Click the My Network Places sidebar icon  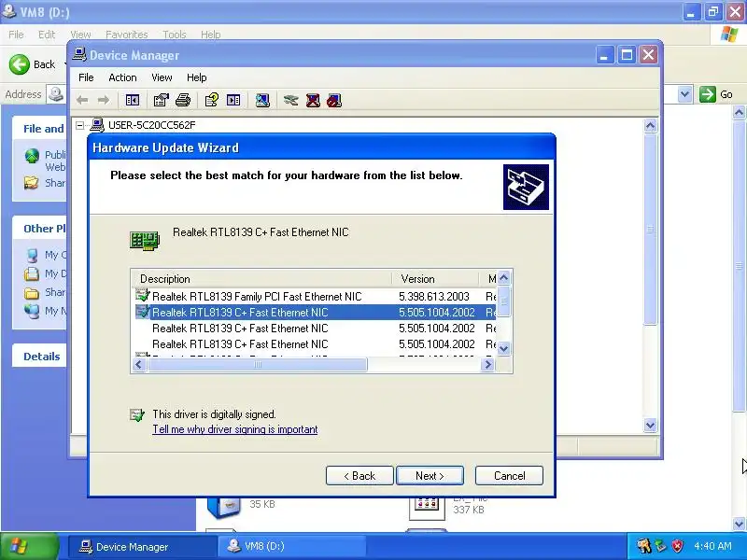(32, 311)
